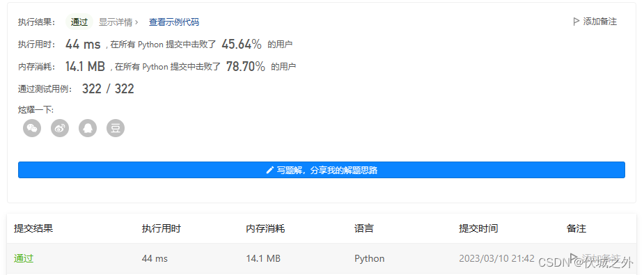Click the 322 / 322 test case count
The width and height of the screenshot is (644, 275).
(x=108, y=88)
